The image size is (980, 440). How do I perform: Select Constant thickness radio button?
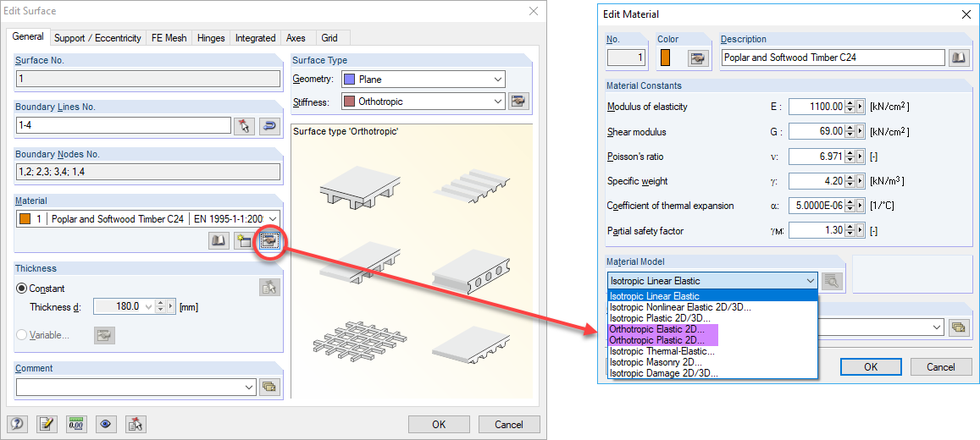point(22,289)
